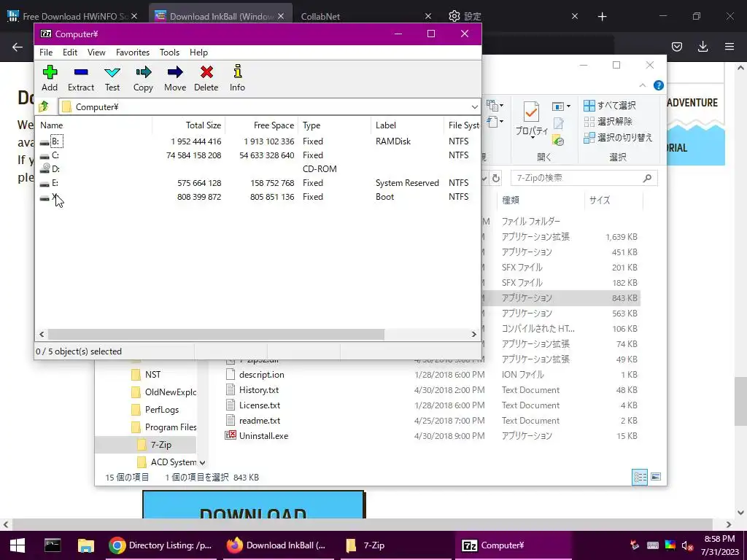Open the Tools menu in 7-Zip

coord(169,52)
